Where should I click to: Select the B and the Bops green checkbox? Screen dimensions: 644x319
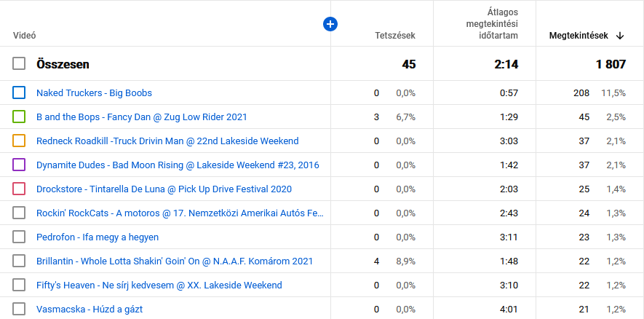pos(19,117)
